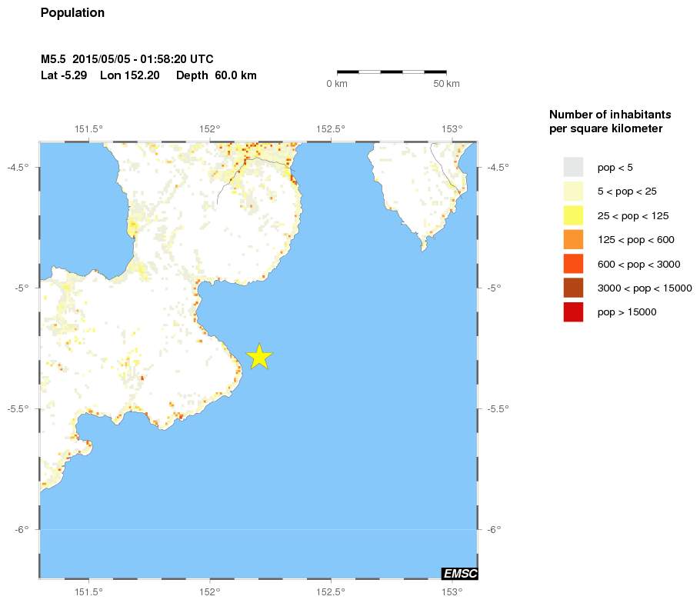Select the '5 < pop < 25' legend swatch

pos(573,192)
